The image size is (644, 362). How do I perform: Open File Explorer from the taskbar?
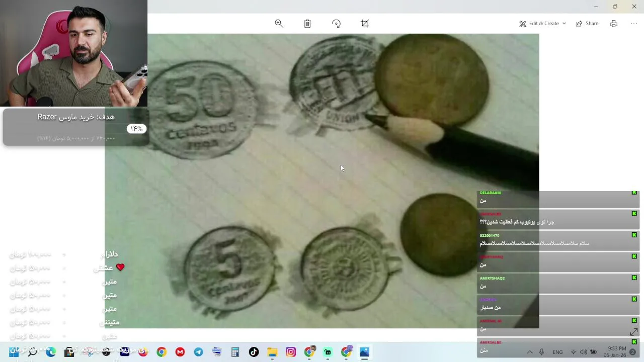click(x=272, y=352)
